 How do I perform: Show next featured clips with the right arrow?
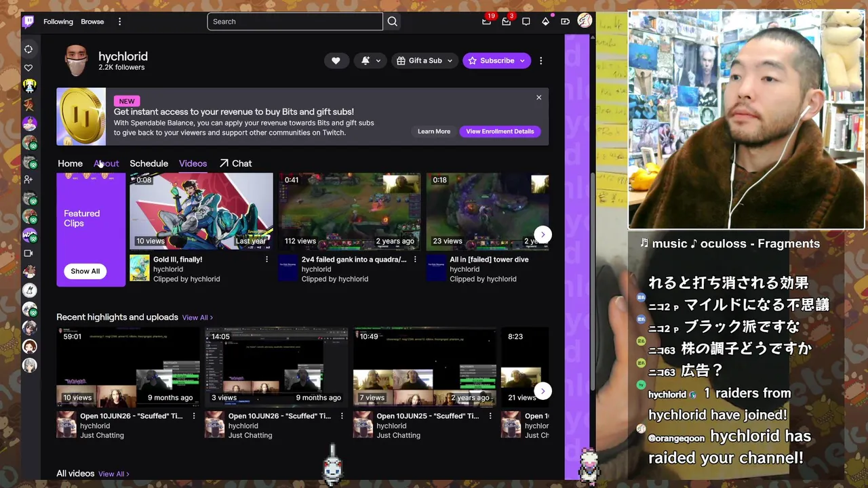(x=542, y=235)
